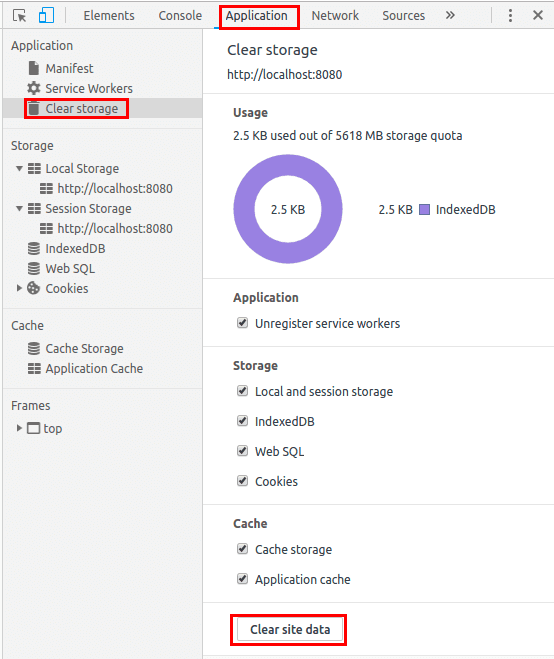
Task: Open Application Cache in the sidebar
Action: point(94,369)
